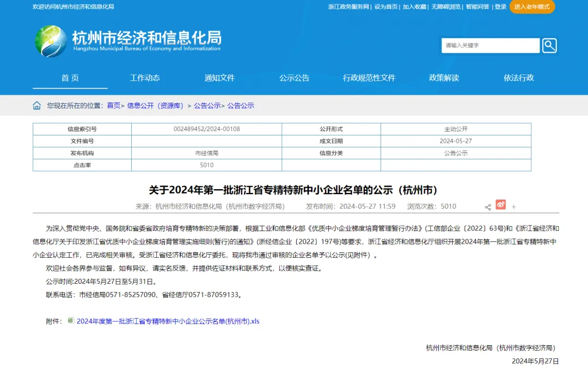Click 加入收藏 top link

point(414,7)
